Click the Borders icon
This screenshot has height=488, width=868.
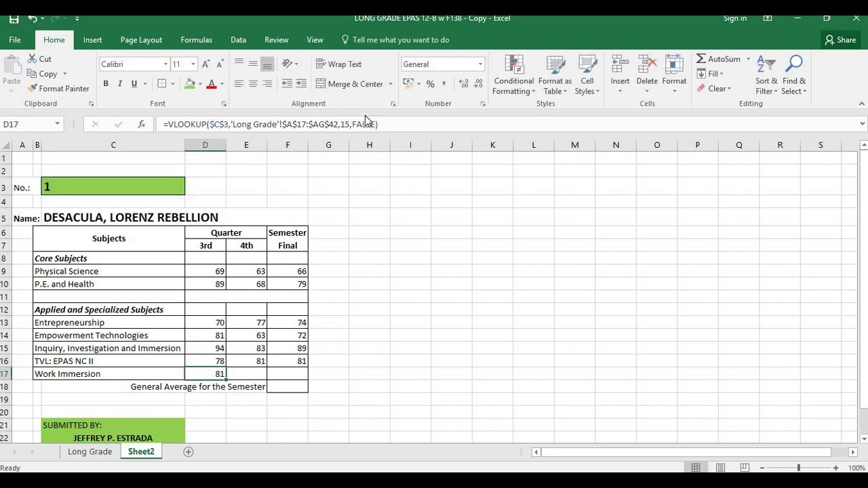tap(162, 83)
